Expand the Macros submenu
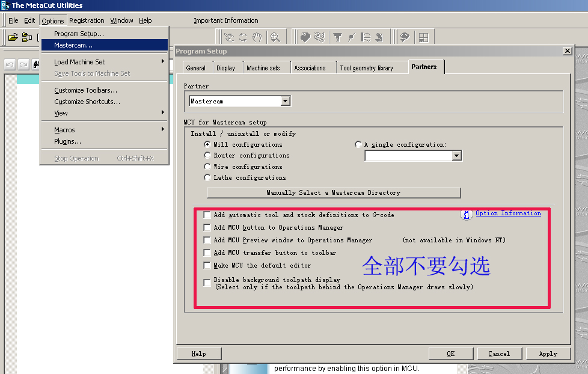588x374 pixels. pyautogui.click(x=104, y=130)
